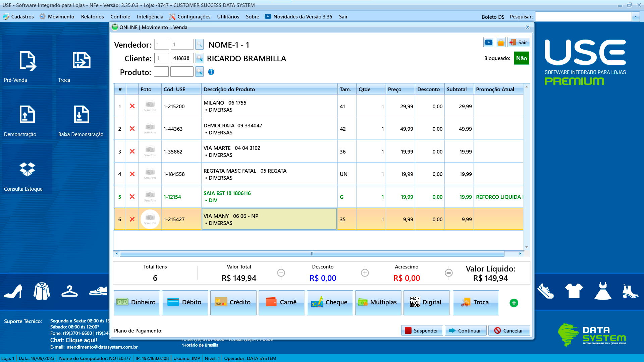The image size is (644, 362).
Task: Click the boot icon in bottom right
Action: tap(630, 291)
